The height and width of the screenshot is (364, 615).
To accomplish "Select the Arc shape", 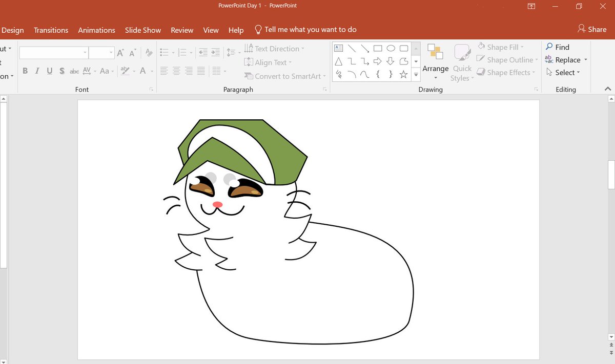I will pos(352,75).
